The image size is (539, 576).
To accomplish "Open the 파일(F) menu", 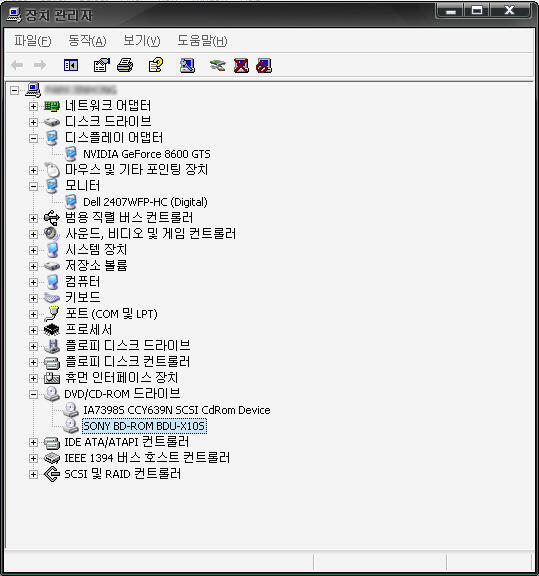I will pos(33,40).
